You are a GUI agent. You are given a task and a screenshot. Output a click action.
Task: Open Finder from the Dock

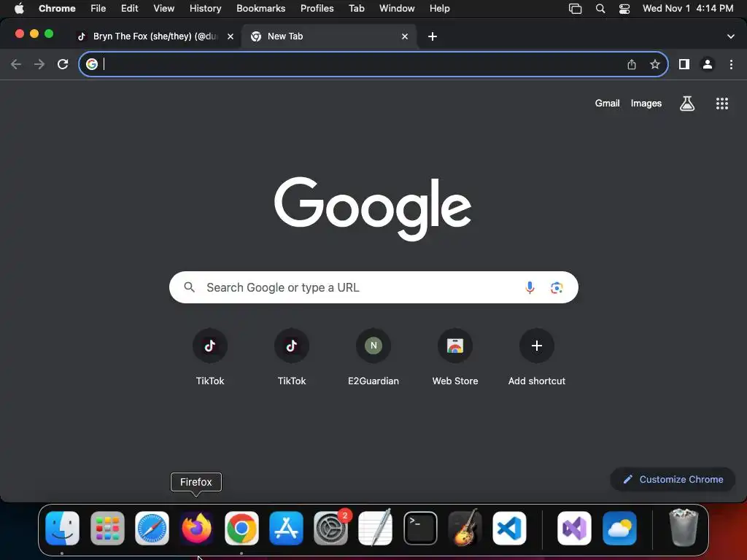[x=63, y=528]
